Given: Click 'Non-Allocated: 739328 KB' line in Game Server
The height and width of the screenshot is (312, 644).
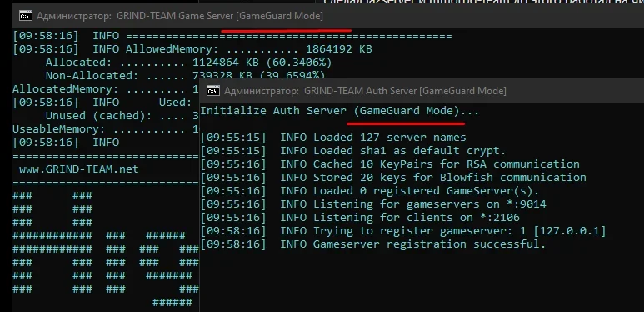Looking at the screenshot, I should [x=185, y=76].
